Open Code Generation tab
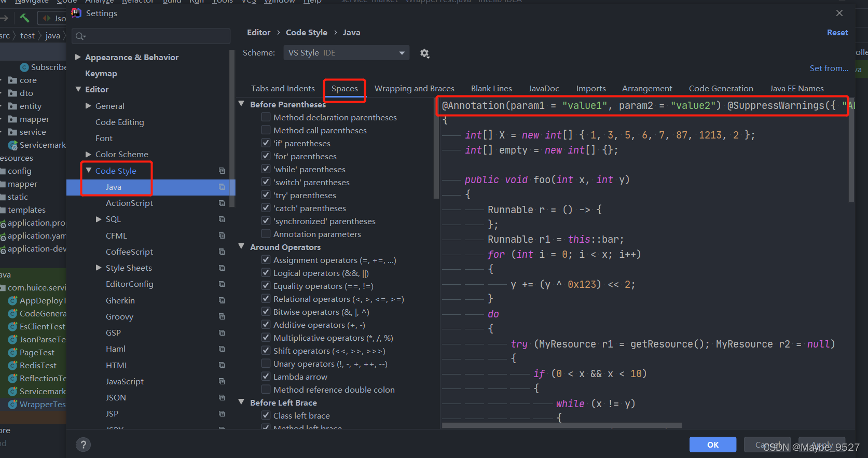Image resolution: width=868 pixels, height=458 pixels. click(x=721, y=89)
